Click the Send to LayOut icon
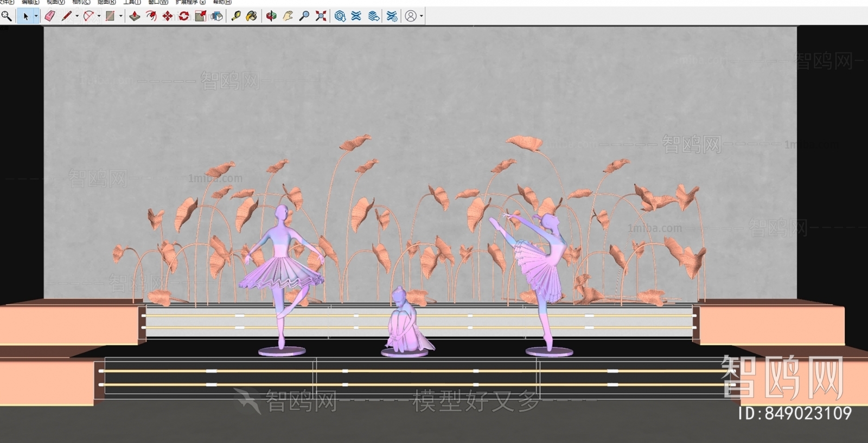This screenshot has height=443, width=868. click(x=373, y=16)
